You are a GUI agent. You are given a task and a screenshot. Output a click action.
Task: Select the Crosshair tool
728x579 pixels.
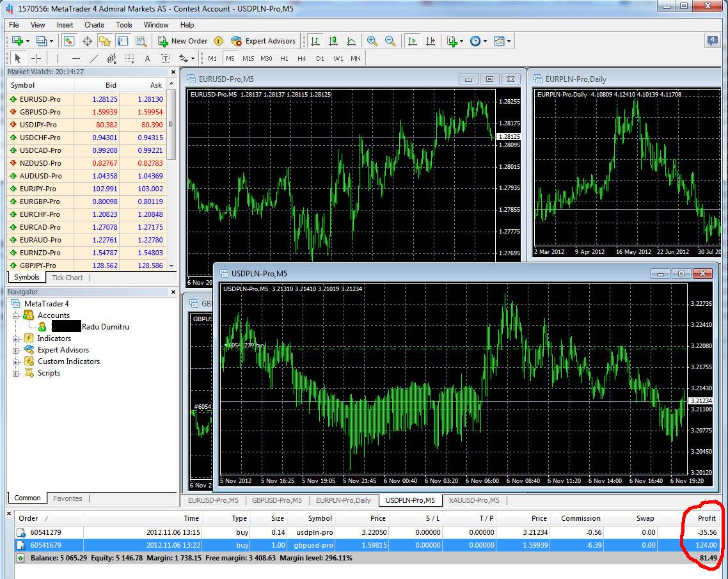[x=36, y=58]
